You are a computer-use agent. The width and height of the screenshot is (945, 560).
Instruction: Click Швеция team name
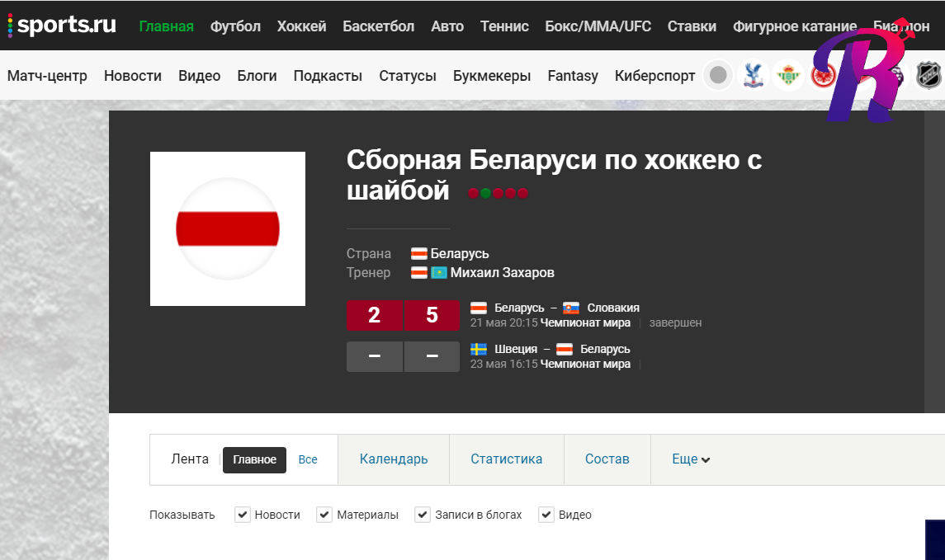click(515, 349)
